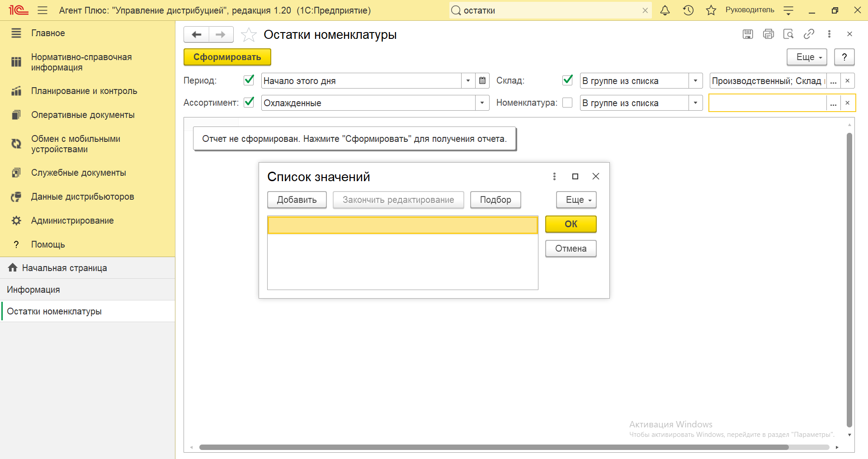The height and width of the screenshot is (459, 868).
Task: Click Добавить in Список значений
Action: pyautogui.click(x=297, y=200)
